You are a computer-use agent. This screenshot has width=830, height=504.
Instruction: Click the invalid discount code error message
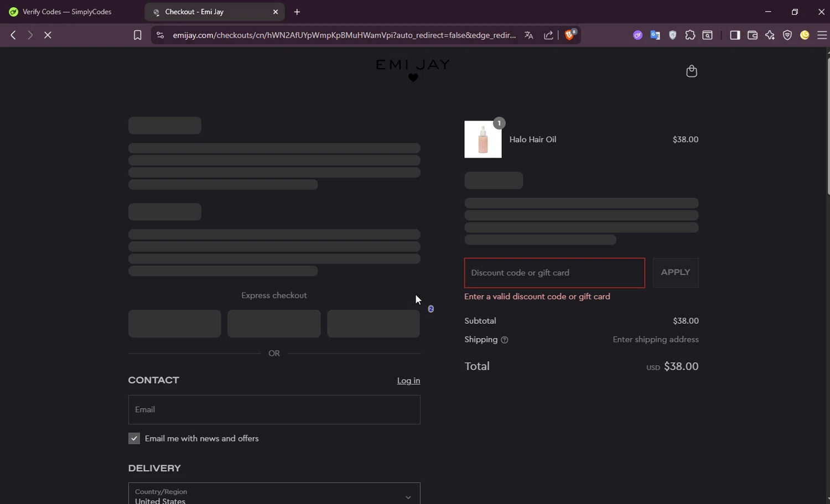click(x=537, y=297)
